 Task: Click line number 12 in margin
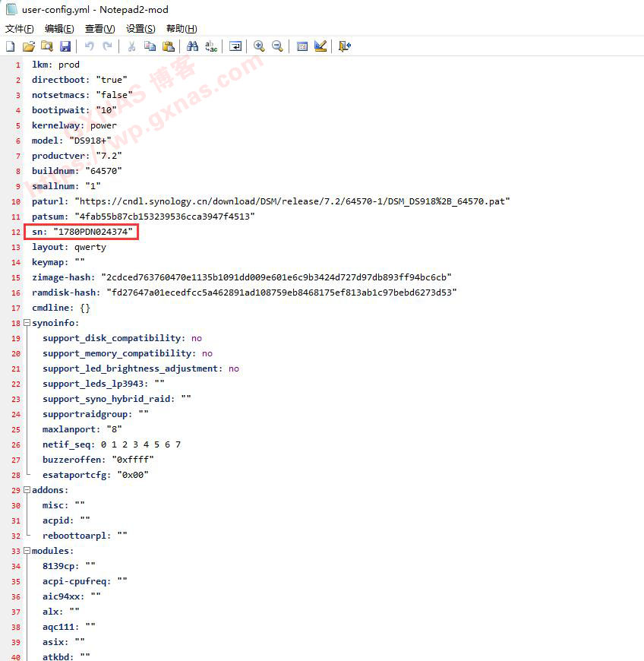coord(16,232)
